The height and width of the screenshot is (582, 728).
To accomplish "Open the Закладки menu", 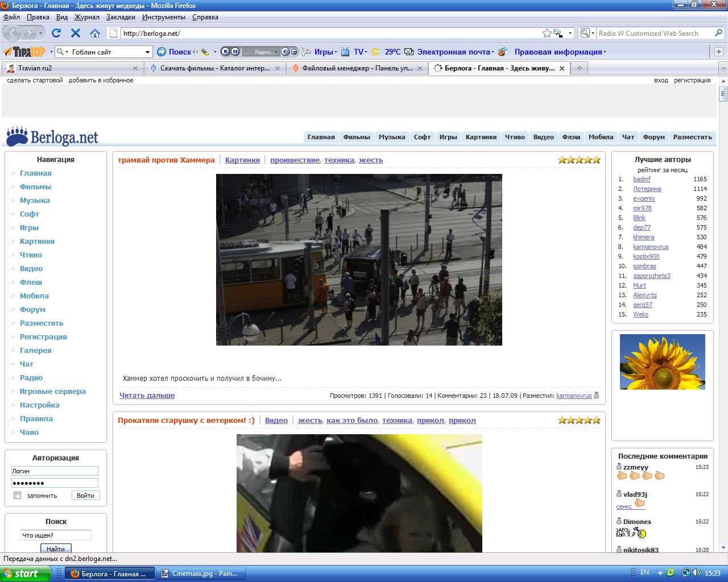I will click(121, 17).
